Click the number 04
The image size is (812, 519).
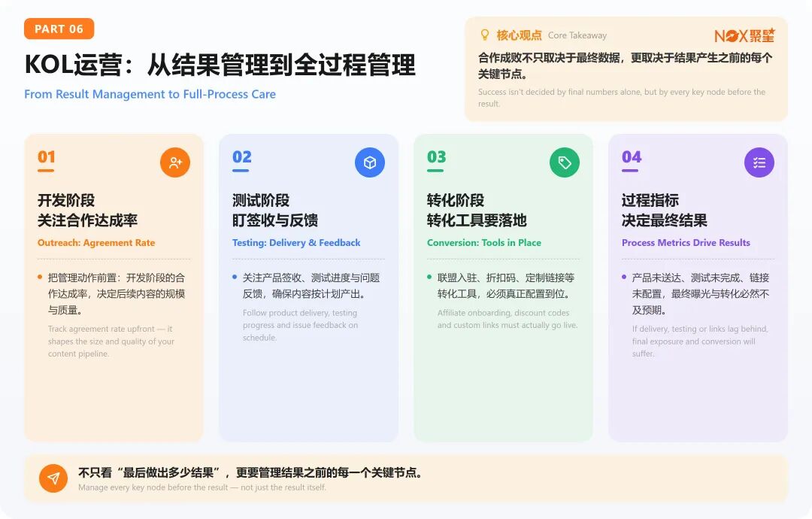632,157
